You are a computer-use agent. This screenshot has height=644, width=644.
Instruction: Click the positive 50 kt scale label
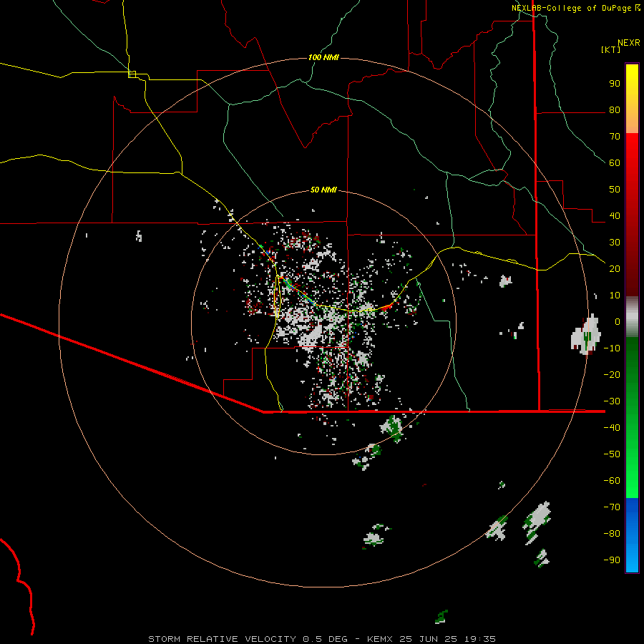point(615,190)
